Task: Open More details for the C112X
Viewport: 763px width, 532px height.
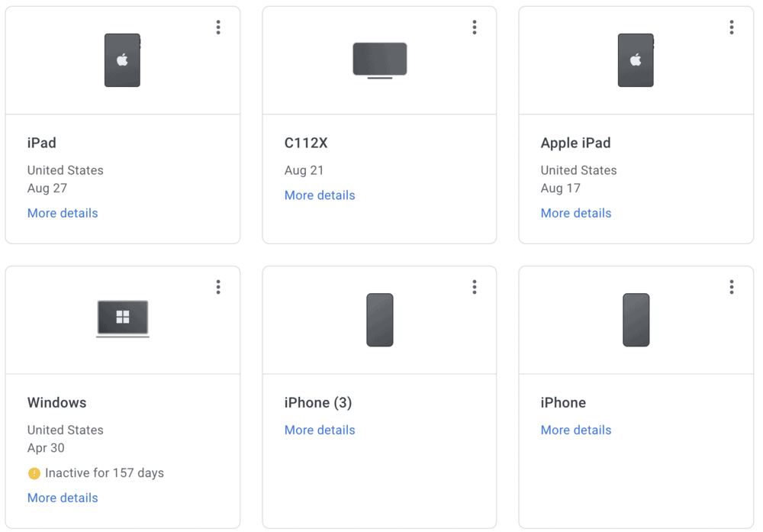Action: tap(320, 195)
